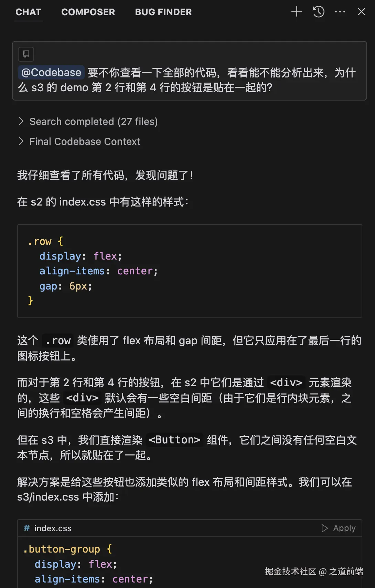Click the play triangle next to Apply
This screenshot has width=375, height=588.
click(x=324, y=528)
